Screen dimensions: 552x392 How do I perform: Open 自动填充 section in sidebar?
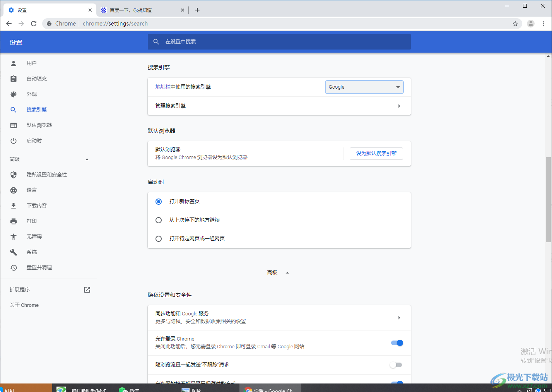point(37,79)
